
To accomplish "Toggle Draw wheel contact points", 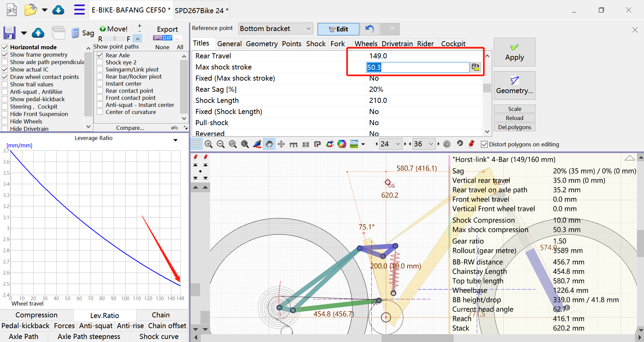I will (x=5, y=77).
